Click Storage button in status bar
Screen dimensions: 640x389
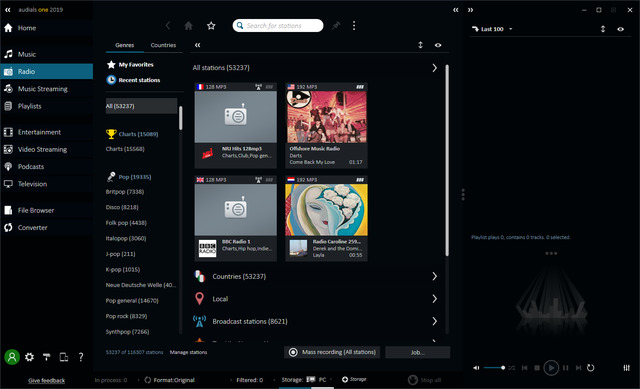tap(354, 379)
